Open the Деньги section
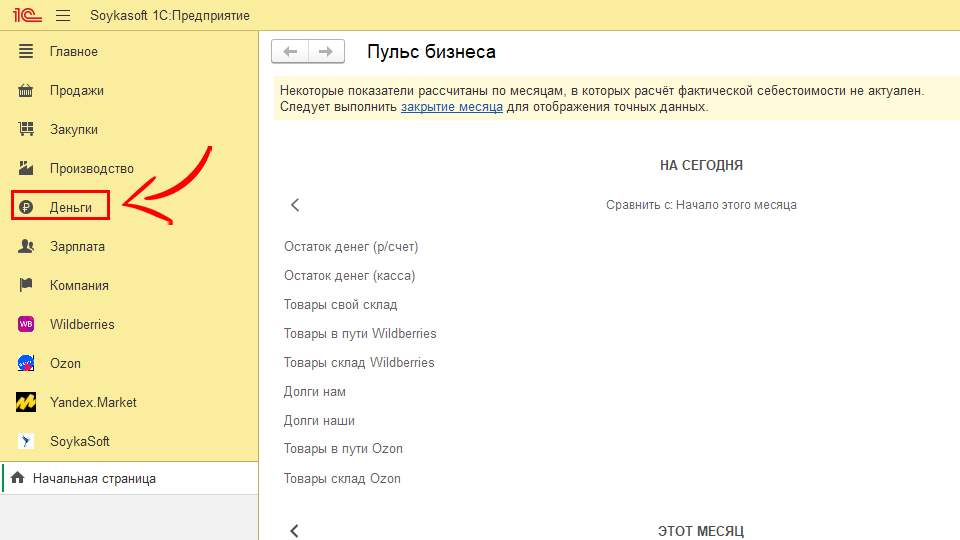 point(70,207)
